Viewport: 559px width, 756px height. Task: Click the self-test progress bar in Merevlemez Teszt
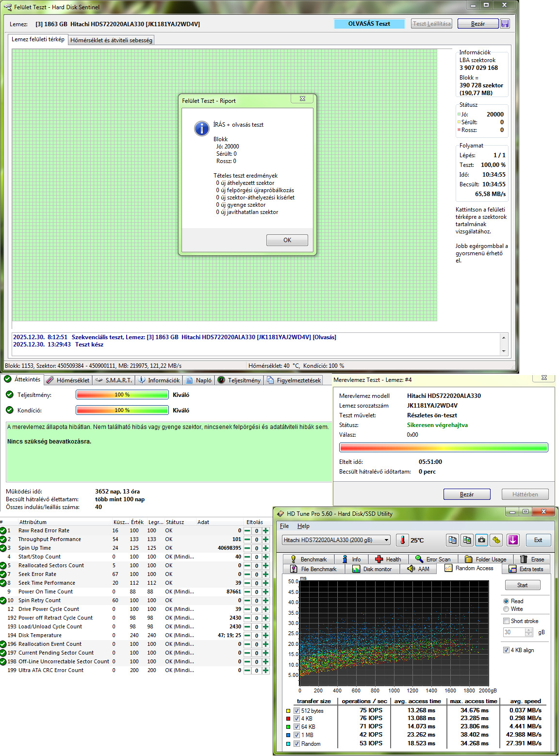tap(444, 447)
